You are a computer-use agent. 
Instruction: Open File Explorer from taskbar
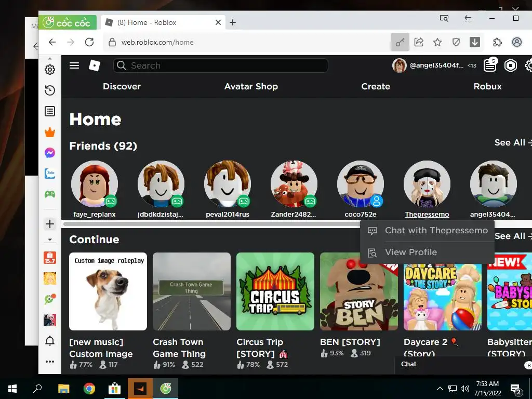63,389
